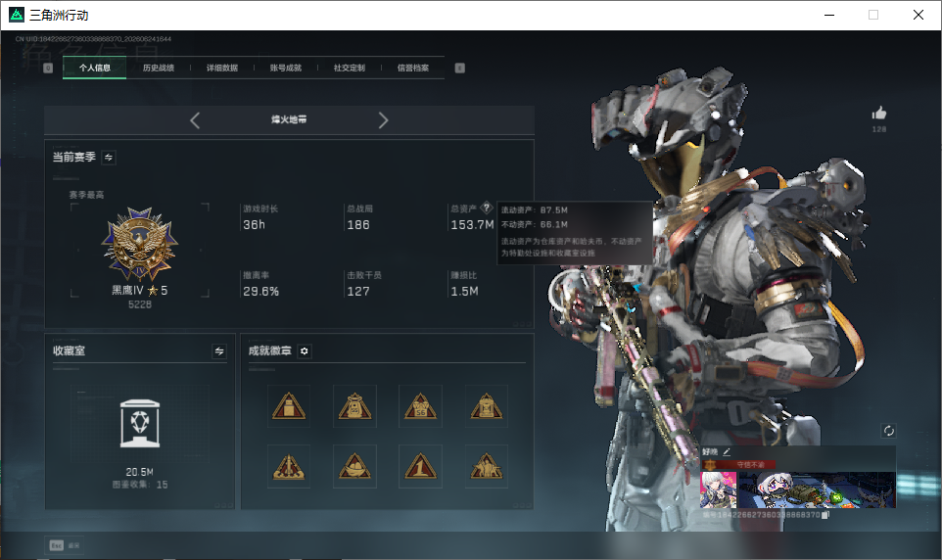Edit the player name with the pencil icon

727,452
